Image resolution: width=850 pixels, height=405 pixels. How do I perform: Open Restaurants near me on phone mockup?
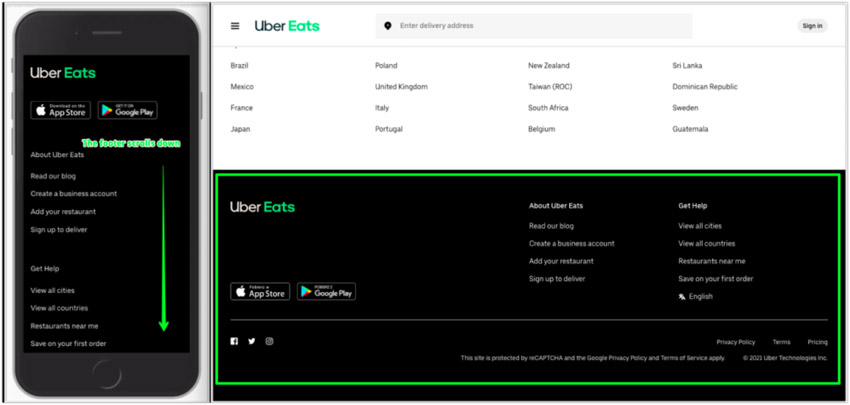(x=65, y=326)
